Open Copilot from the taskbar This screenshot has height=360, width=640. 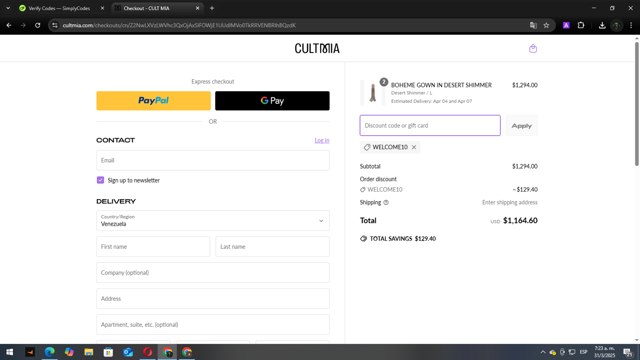pyautogui.click(x=69, y=352)
